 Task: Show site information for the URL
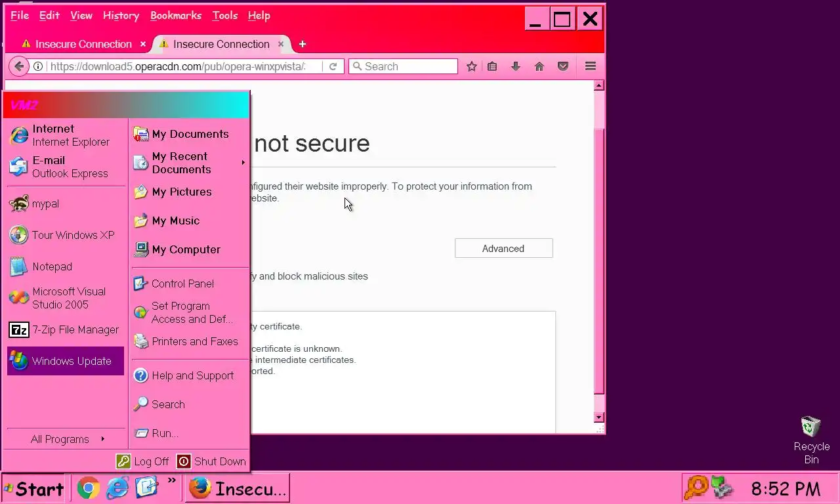(x=38, y=66)
